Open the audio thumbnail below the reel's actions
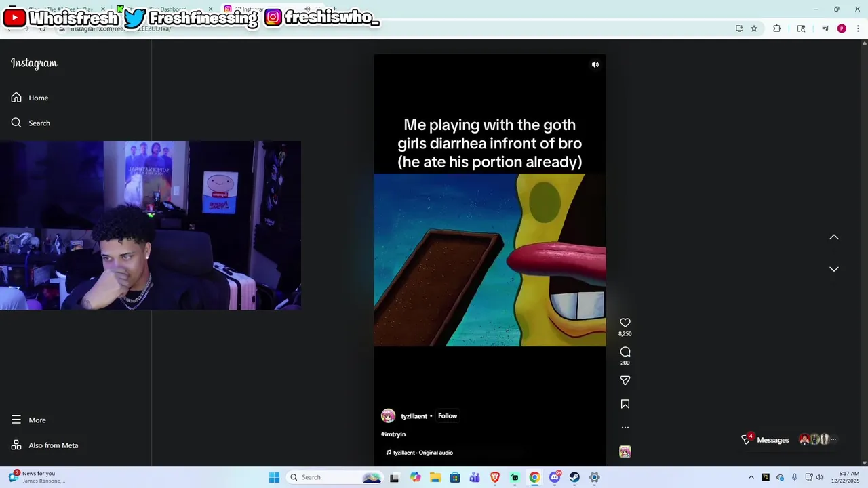 [x=625, y=451]
